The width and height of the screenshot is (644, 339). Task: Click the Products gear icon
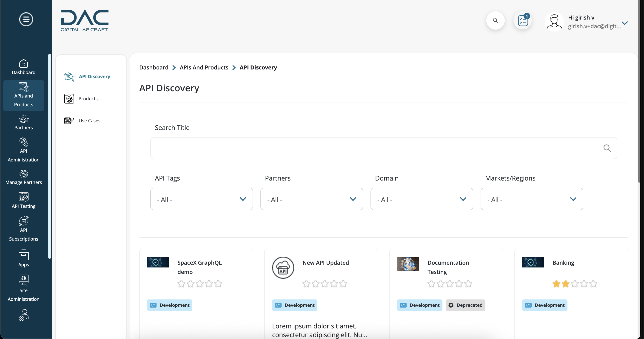click(69, 99)
